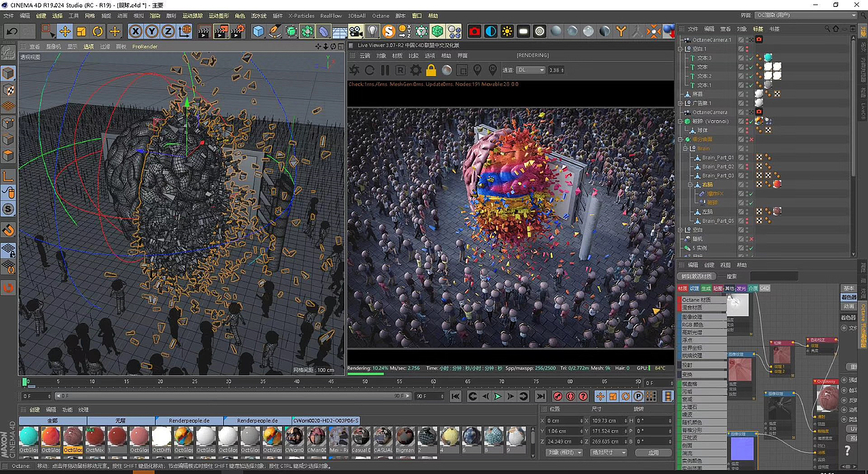Click the Render View clapperboard icon
This screenshot has width=868, height=474.
coord(203,31)
